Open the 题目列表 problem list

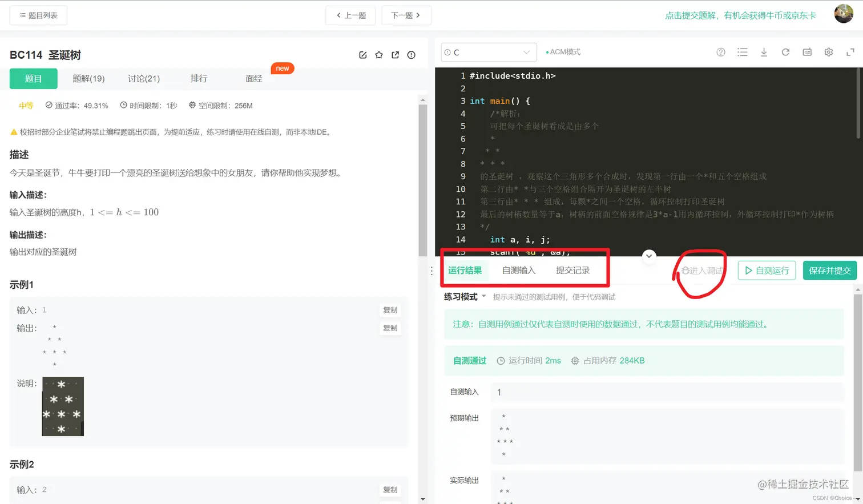[x=38, y=15]
